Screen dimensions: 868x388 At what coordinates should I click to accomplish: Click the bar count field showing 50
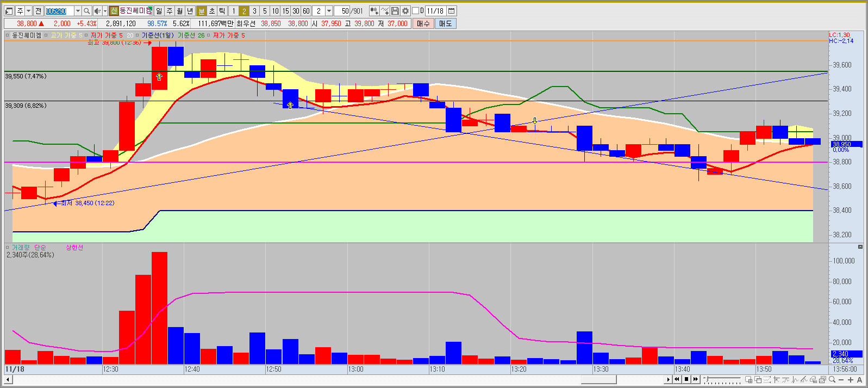pos(342,11)
